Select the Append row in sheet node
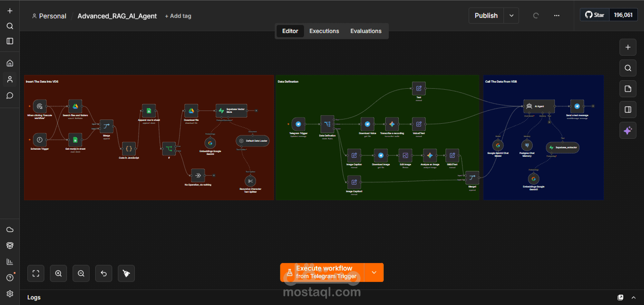Image resolution: width=644 pixels, height=305 pixels. pos(149,111)
